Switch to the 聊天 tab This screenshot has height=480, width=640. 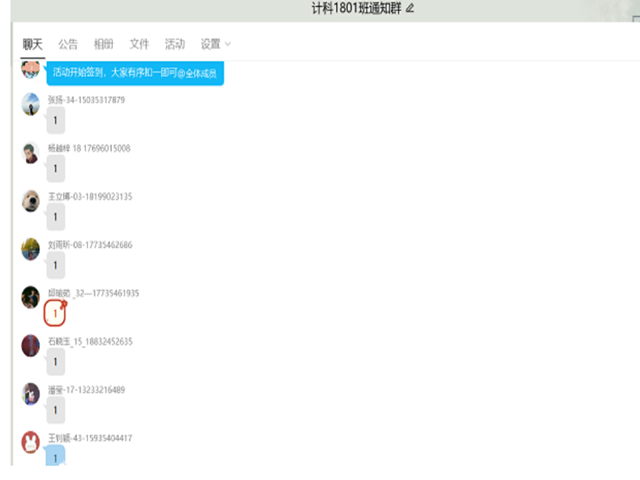pyautogui.click(x=33, y=44)
